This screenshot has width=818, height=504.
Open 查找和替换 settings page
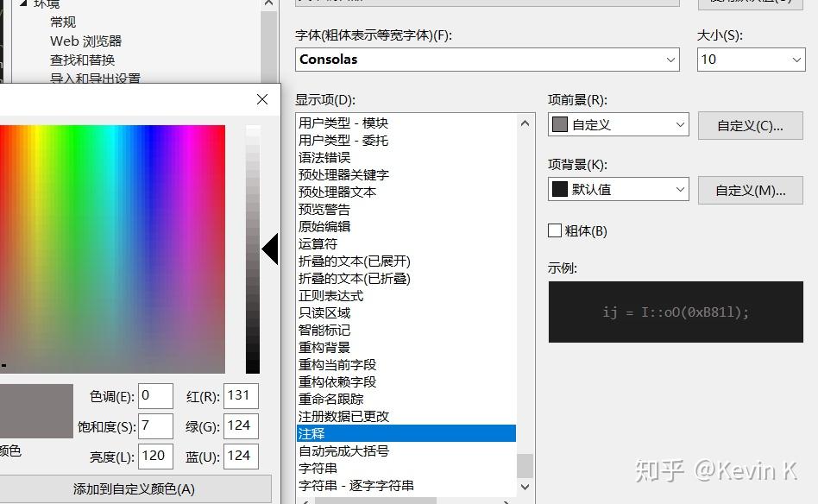[x=81, y=60]
